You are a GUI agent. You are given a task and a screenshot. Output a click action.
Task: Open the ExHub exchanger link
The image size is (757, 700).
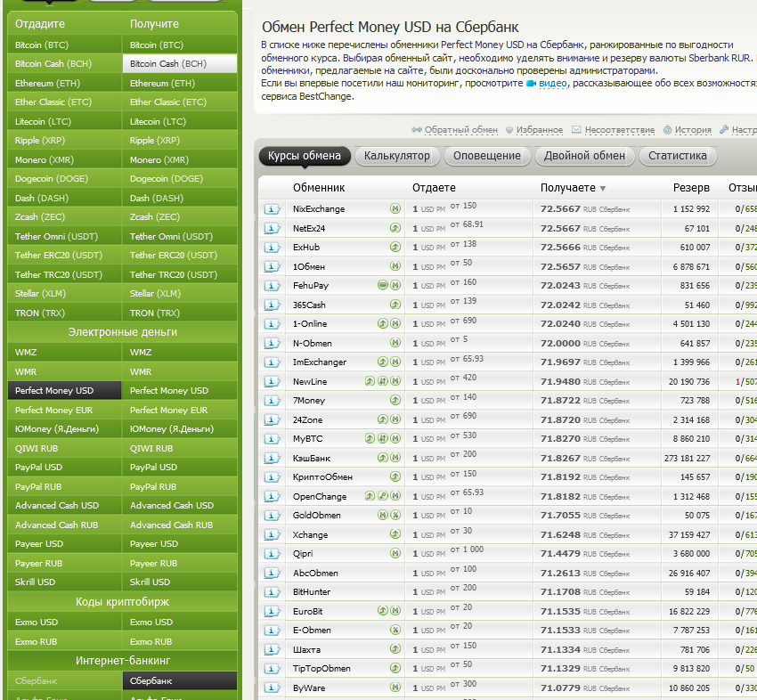pos(305,248)
